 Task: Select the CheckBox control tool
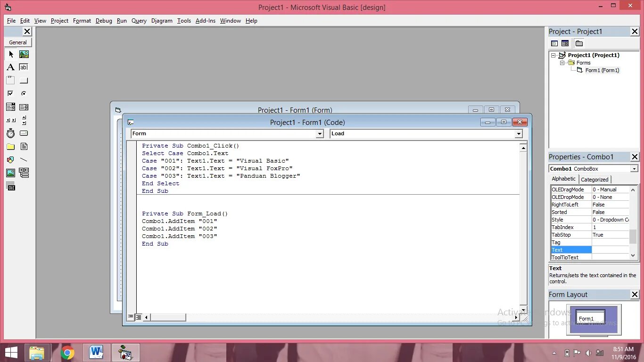(x=11, y=94)
